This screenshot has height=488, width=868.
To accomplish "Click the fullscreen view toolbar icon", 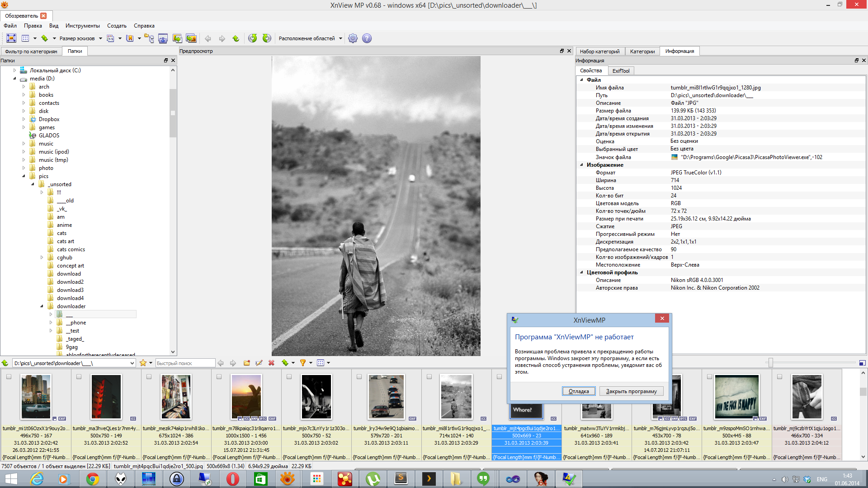I will pyautogui.click(x=11, y=38).
